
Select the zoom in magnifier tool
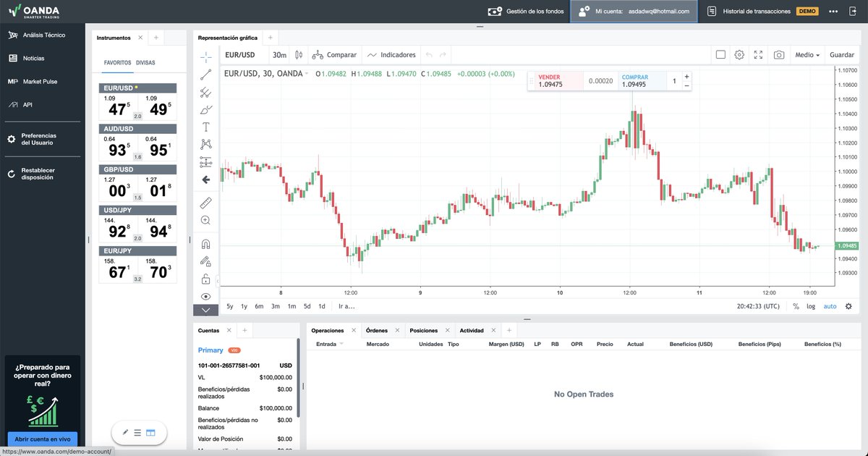pyautogui.click(x=206, y=220)
